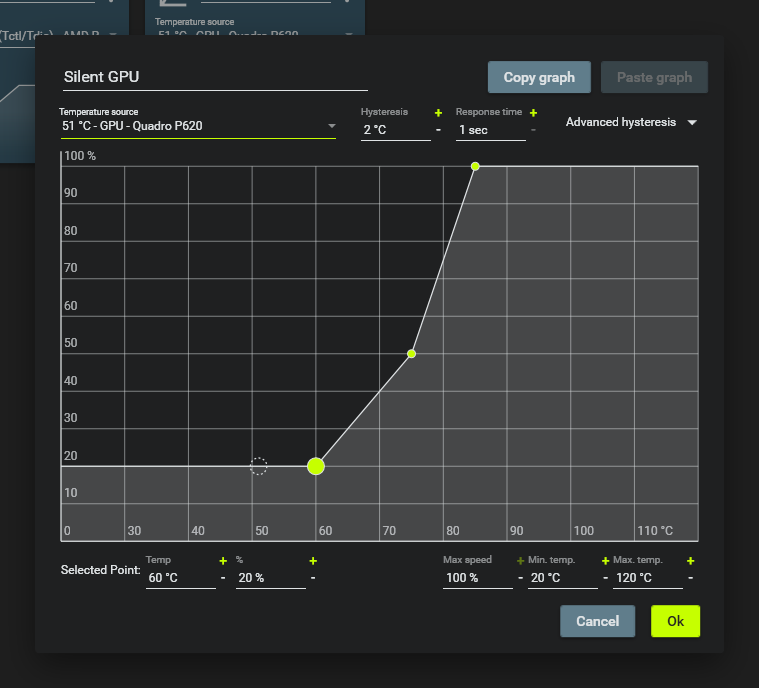Increase Min. temp. with plus icon

[605, 561]
